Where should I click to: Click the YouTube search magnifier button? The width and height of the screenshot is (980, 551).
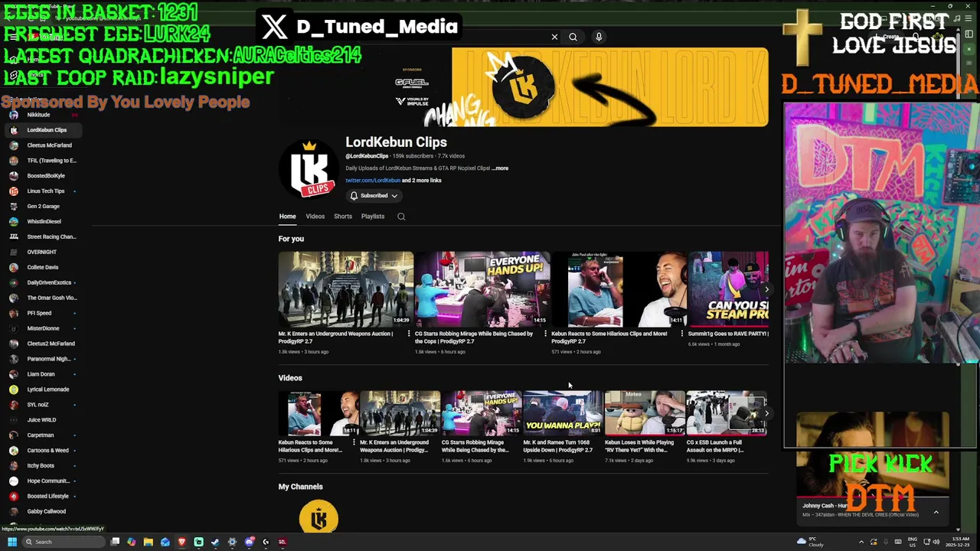(x=573, y=37)
